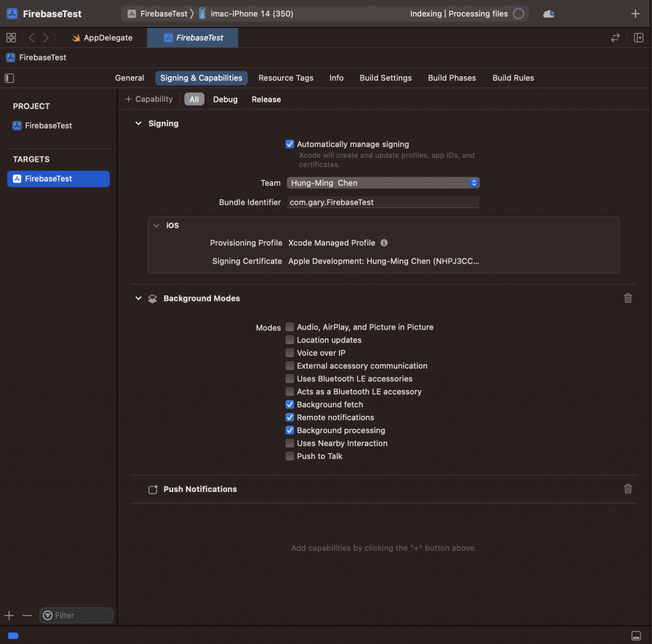Switch to the General tab
The image size is (652, 644).
point(130,78)
